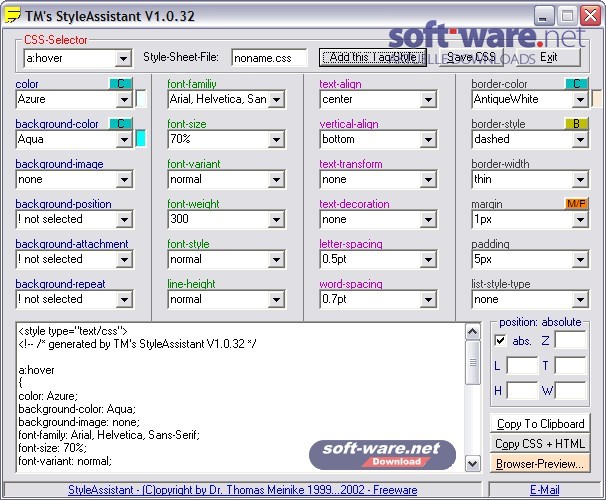Expand the background-image dropdown
Screen dimensions: 606x500
pos(124,179)
